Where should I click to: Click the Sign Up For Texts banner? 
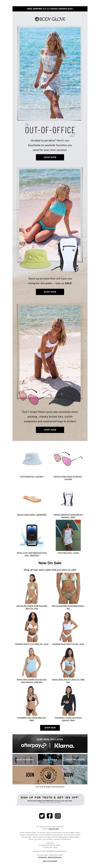pyautogui.click(x=50, y=800)
